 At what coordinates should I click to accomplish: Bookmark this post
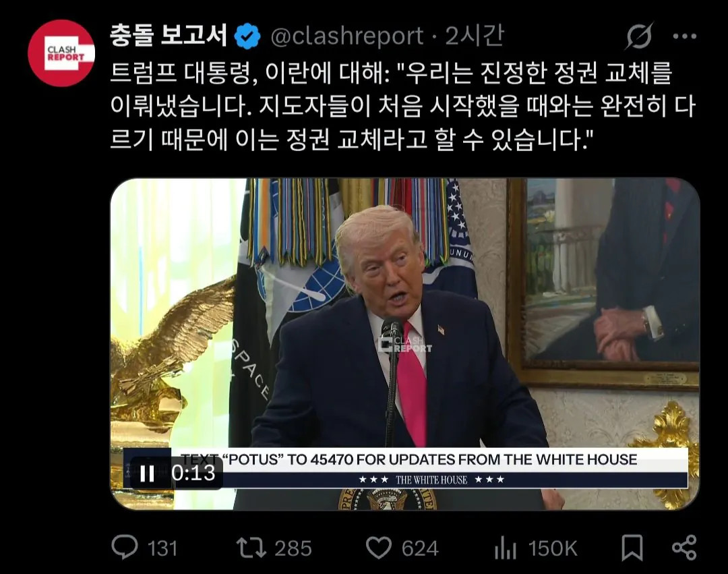tap(632, 548)
